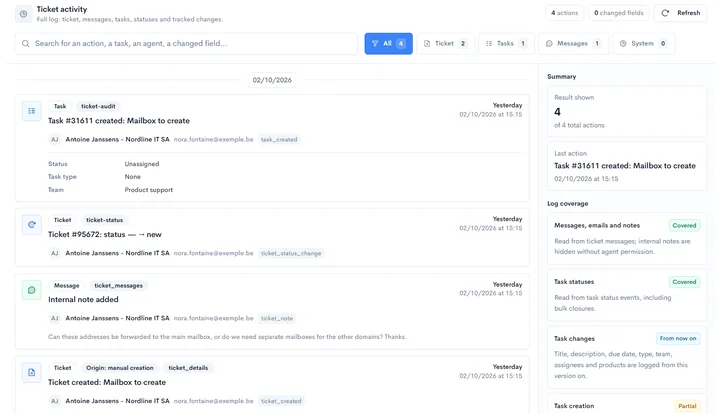
Task: Click the Result shown summary card
Action: tap(627, 111)
